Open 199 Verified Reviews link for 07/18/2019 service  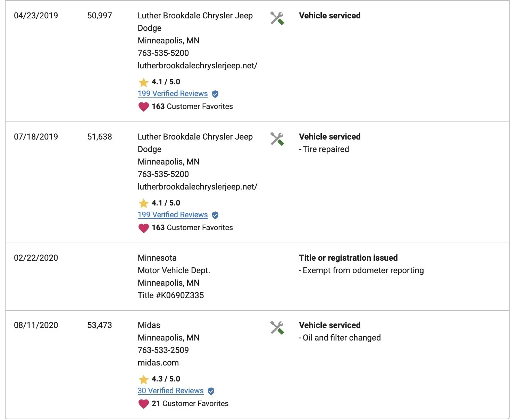coord(173,215)
